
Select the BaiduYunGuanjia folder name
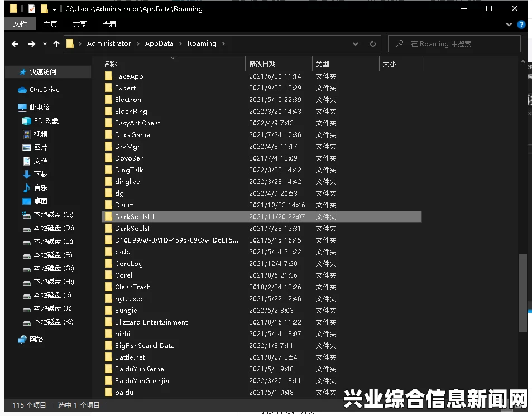coord(142,381)
